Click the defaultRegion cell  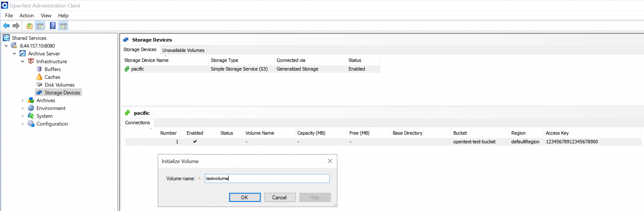(x=525, y=142)
